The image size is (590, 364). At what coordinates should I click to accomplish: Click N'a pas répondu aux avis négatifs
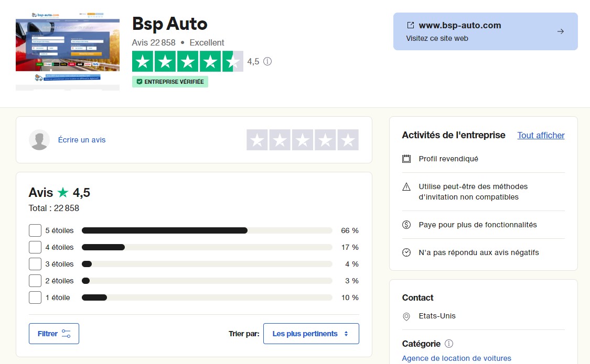(479, 252)
